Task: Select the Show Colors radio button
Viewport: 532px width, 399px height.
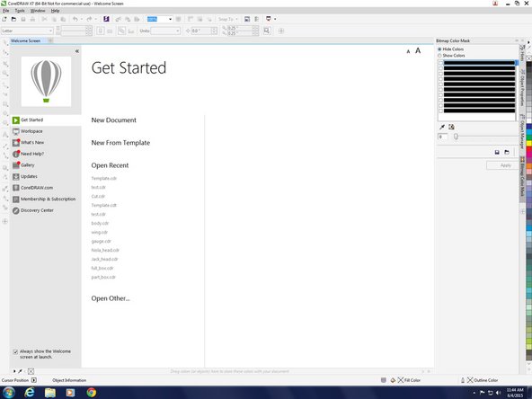Action: (x=439, y=56)
